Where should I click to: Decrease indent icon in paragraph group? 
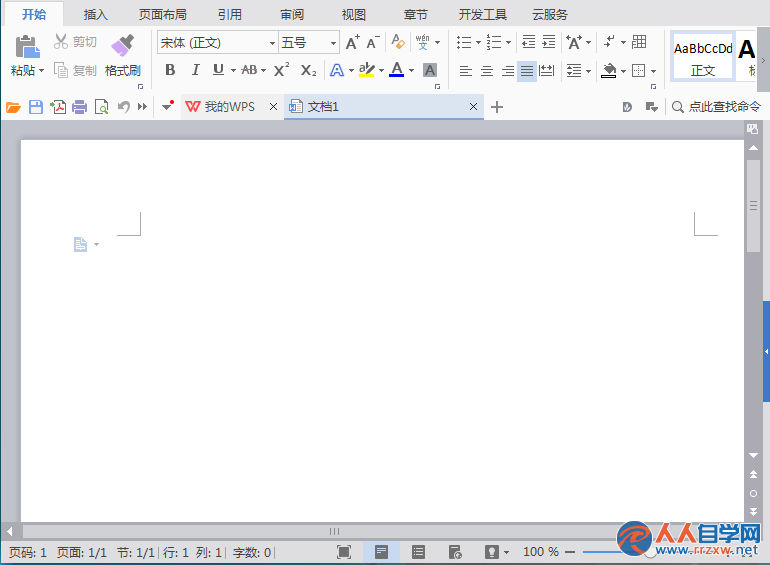coord(528,42)
